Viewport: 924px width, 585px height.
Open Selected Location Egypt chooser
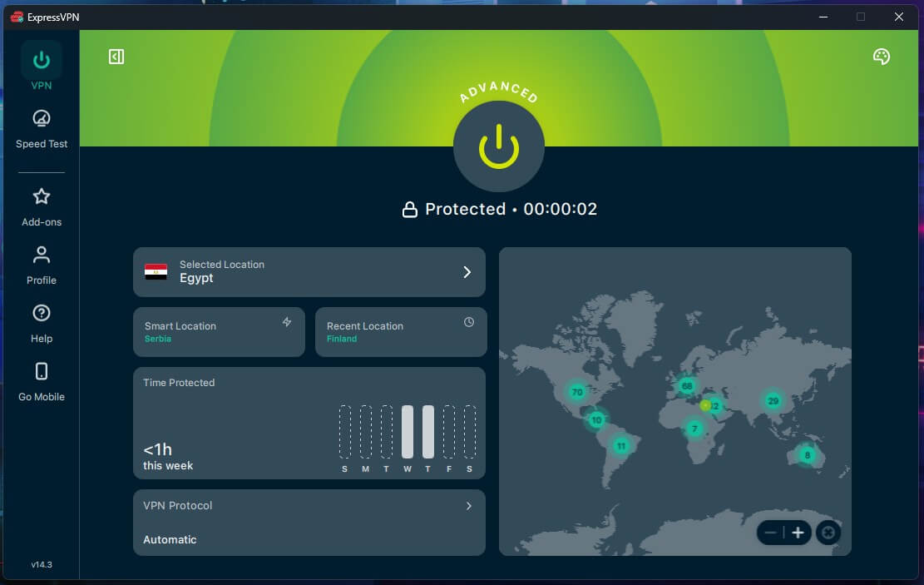[x=309, y=272]
